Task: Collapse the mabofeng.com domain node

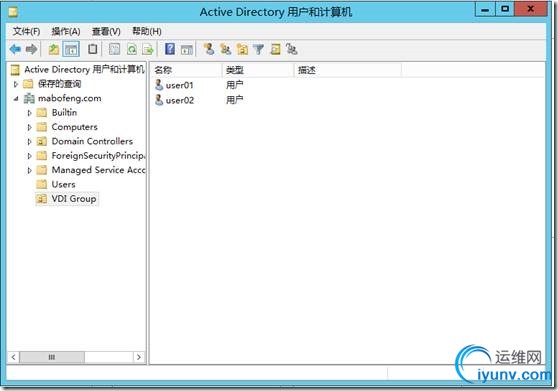Action: (x=16, y=99)
